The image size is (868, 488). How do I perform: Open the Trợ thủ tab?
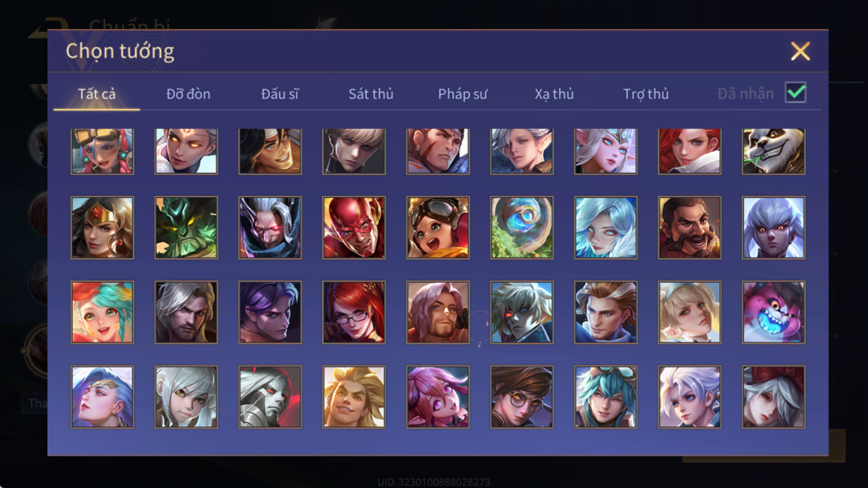pyautogui.click(x=646, y=94)
